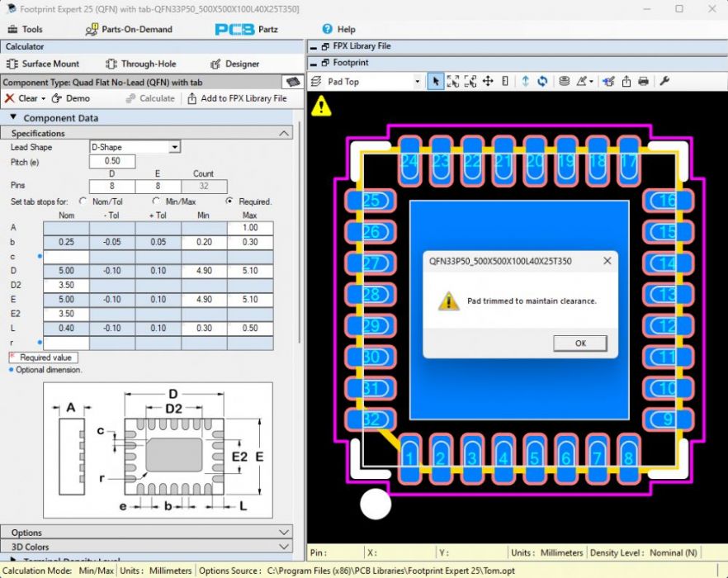Click the Density Level Nominal (N) status text
Viewport: 728px width, 578px height.
point(644,553)
